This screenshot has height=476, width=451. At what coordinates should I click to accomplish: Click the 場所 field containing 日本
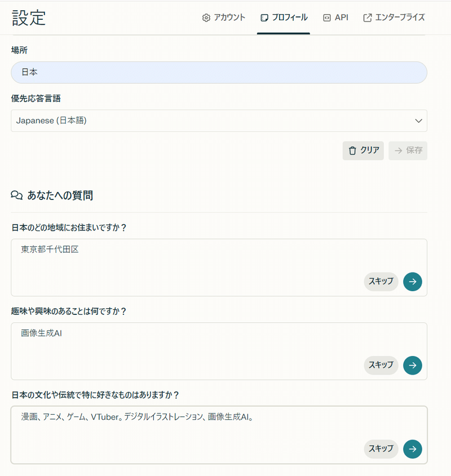tap(219, 72)
